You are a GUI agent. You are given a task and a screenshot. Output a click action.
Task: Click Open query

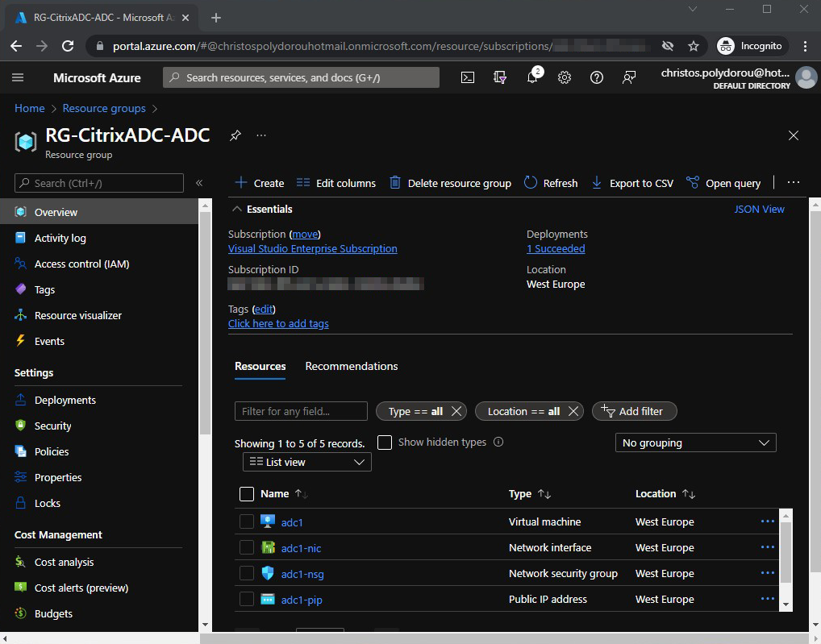(x=723, y=183)
